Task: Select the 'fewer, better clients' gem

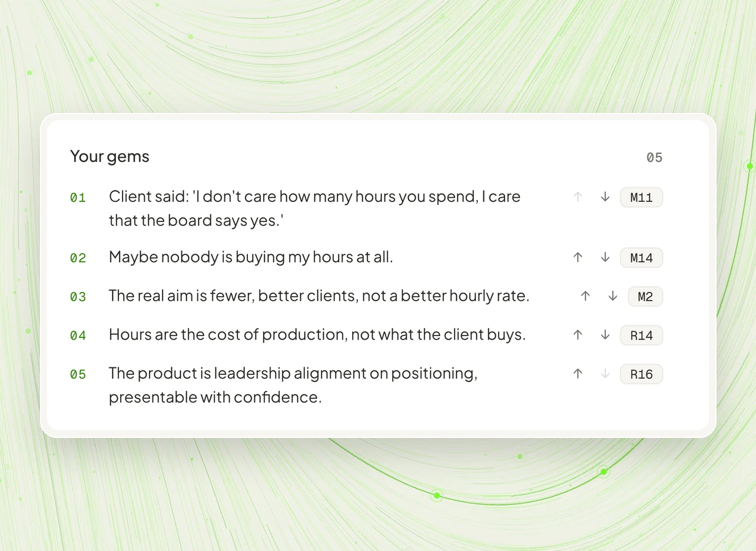Action: (x=319, y=296)
